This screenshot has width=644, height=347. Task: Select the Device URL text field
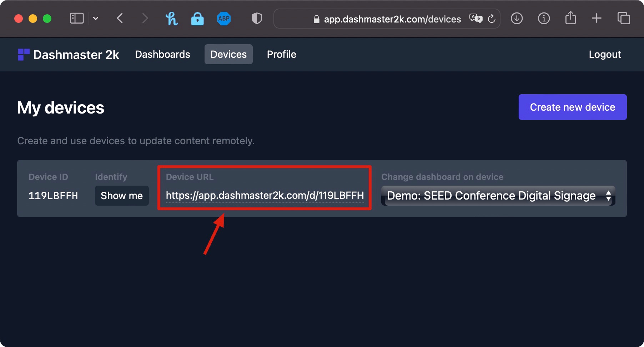(265, 196)
